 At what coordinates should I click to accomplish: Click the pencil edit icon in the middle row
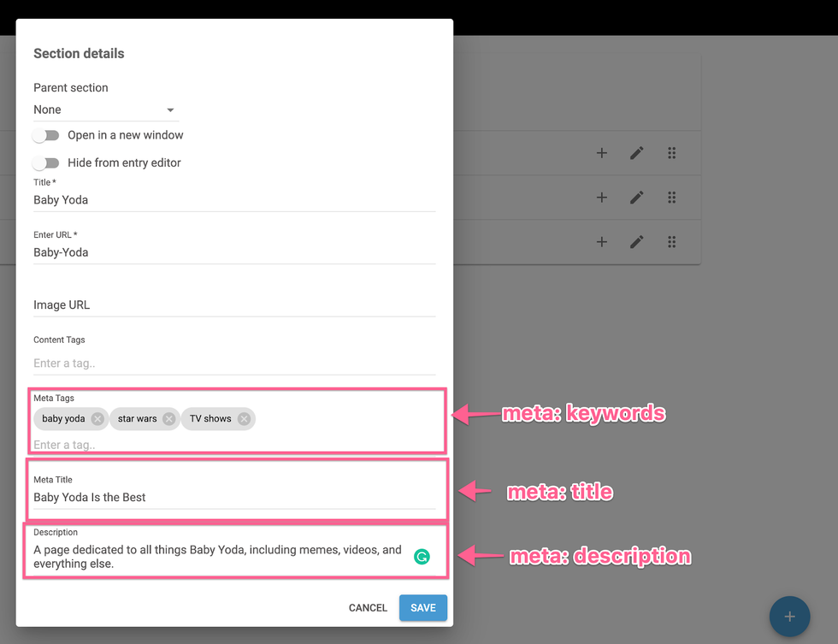pos(636,198)
